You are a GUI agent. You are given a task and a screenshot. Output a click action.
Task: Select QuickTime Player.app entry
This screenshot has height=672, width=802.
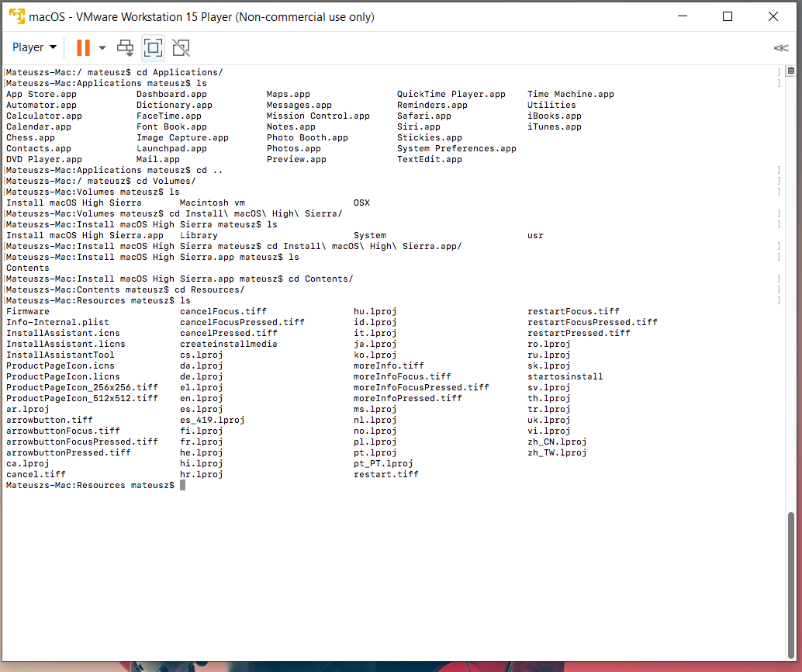[451, 94]
